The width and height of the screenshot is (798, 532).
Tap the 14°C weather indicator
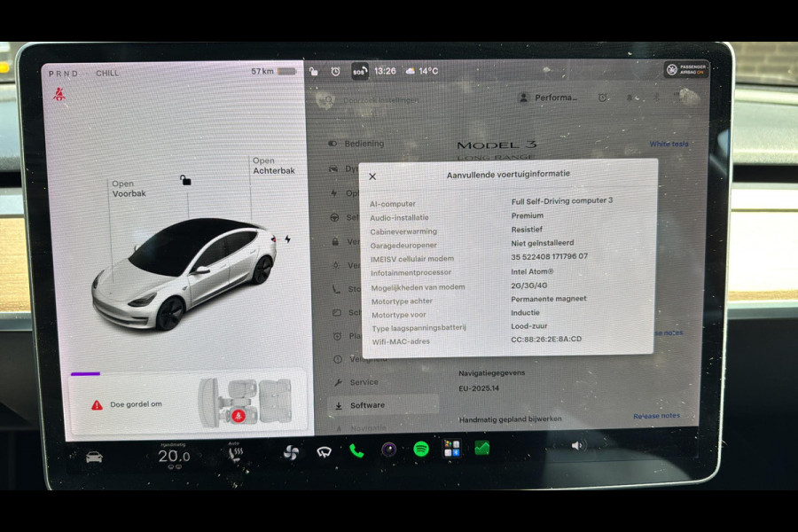point(422,71)
